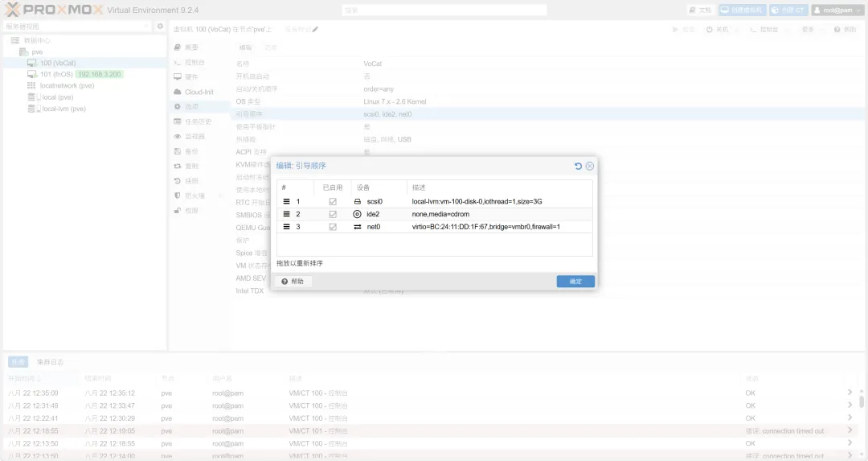Click the 启动 start play icon

click(675, 30)
